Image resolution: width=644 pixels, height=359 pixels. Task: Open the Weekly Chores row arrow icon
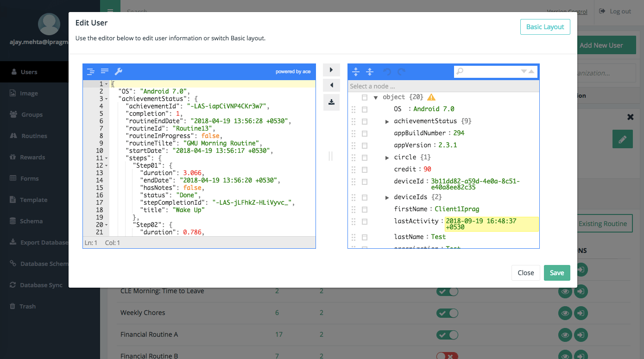tap(581, 313)
